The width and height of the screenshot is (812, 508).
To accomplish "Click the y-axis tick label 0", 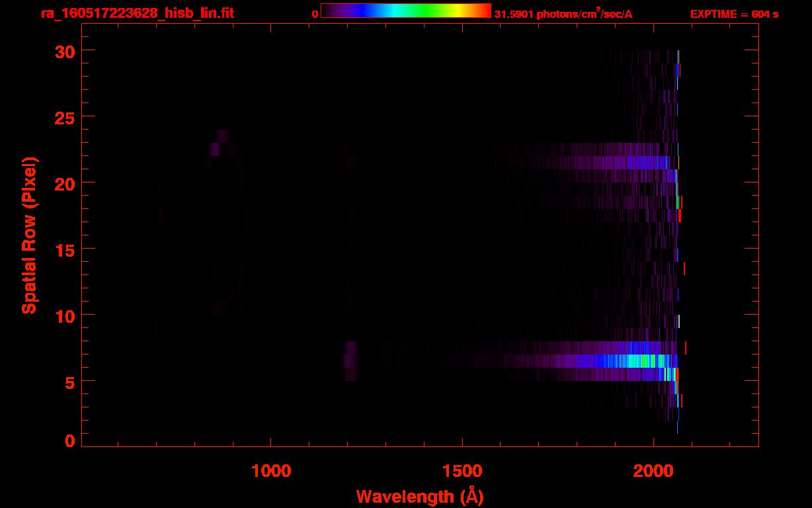I will coord(69,441).
